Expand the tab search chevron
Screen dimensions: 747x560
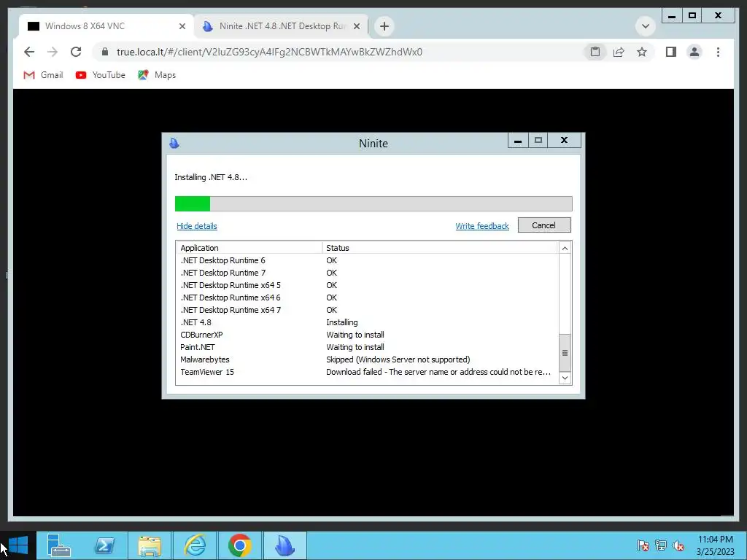tap(646, 26)
